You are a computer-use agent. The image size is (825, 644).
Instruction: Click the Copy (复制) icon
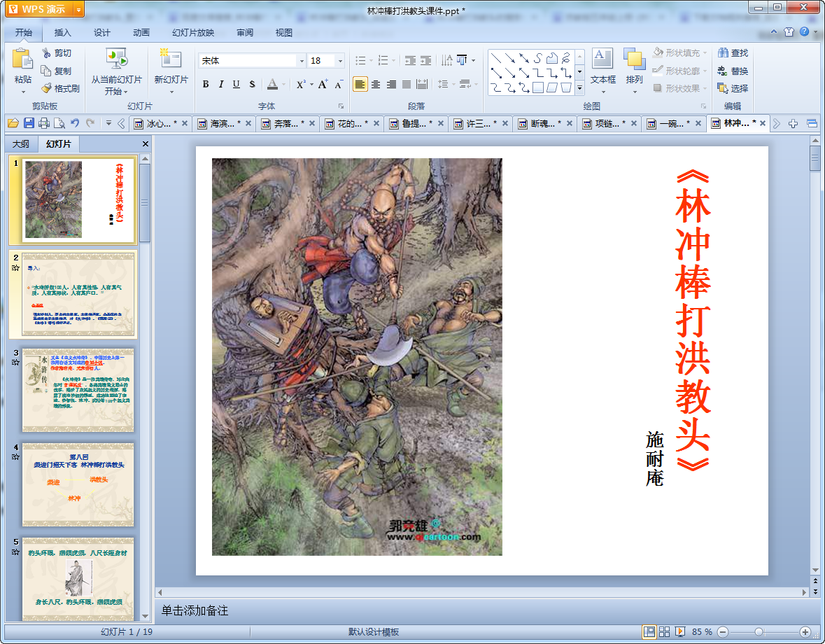point(46,71)
